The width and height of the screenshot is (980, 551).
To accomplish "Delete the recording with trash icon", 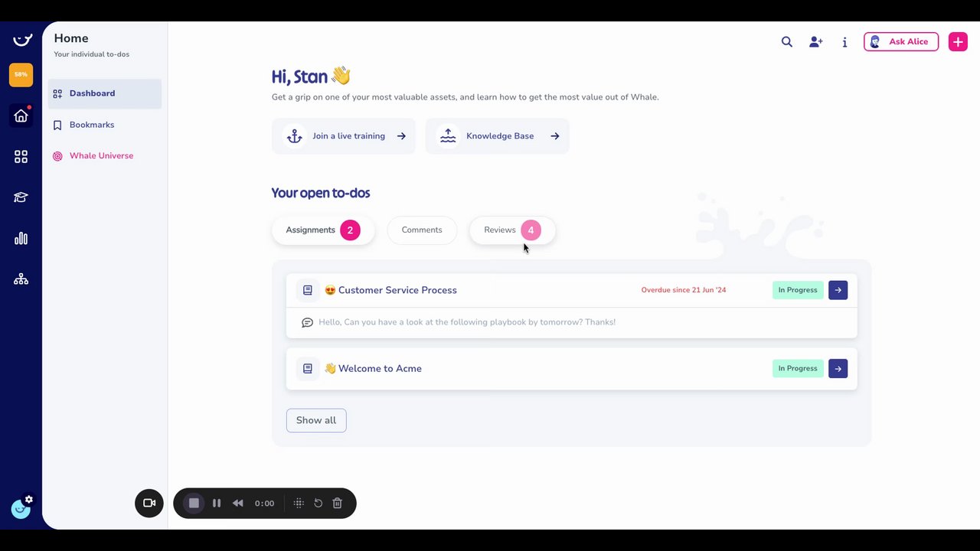I will (337, 503).
